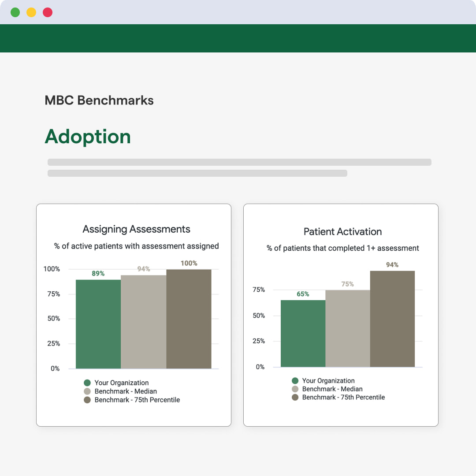Select the 94% median bar in Assigning Assessments
The image size is (476, 476).
click(x=143, y=322)
